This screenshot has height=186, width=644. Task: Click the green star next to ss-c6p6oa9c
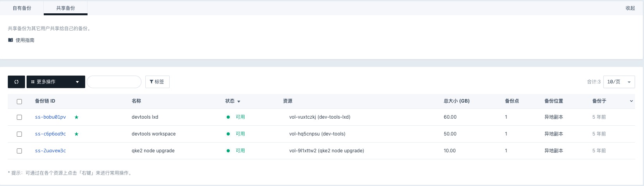pyautogui.click(x=77, y=134)
